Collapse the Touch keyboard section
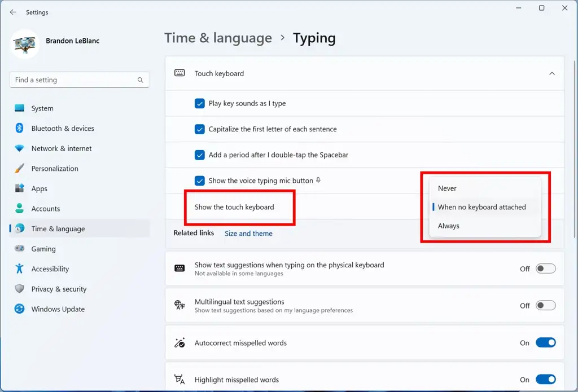 553,73
